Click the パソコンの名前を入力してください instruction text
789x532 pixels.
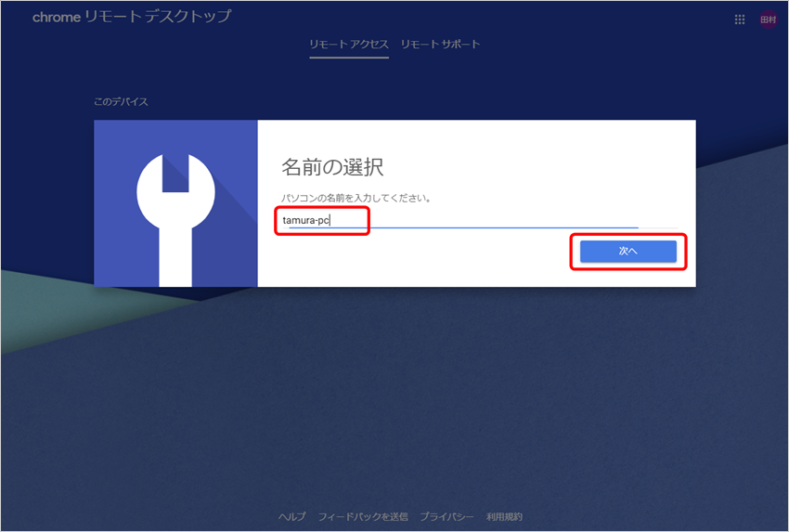356,199
